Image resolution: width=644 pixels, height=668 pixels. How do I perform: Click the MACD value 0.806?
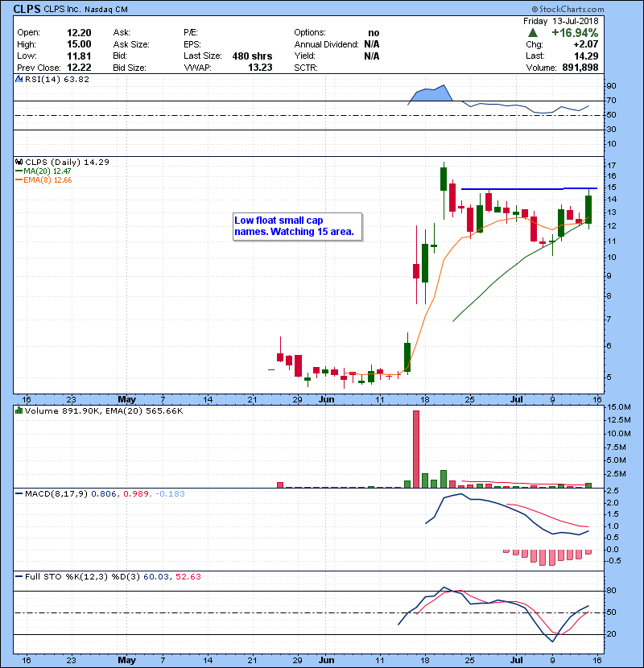point(104,494)
